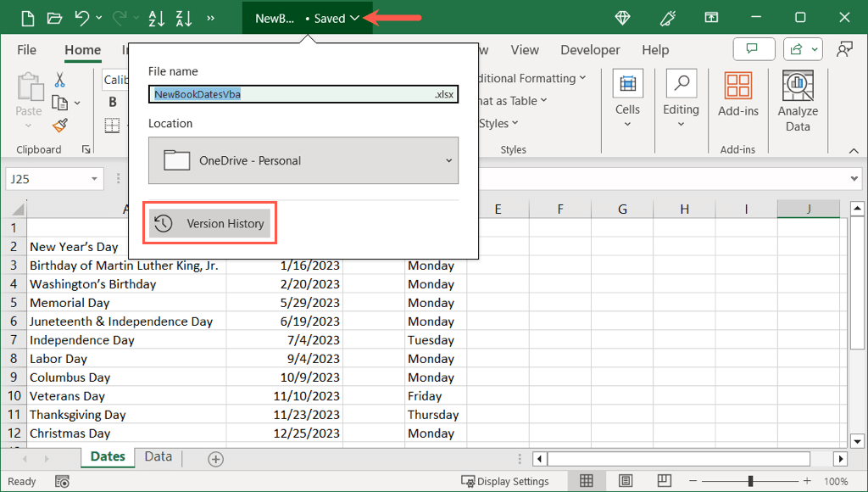This screenshot has width=868, height=492.
Task: Click the Format Painter icon
Action: (x=58, y=126)
